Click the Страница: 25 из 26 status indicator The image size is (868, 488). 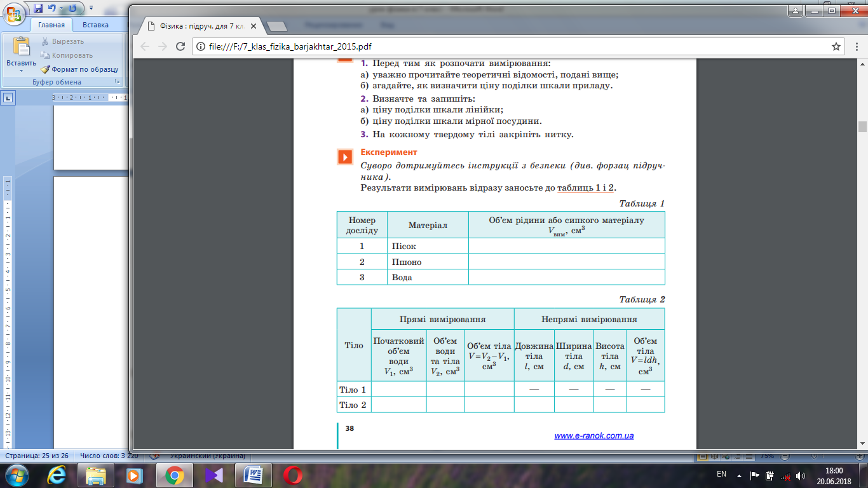pyautogui.click(x=37, y=456)
